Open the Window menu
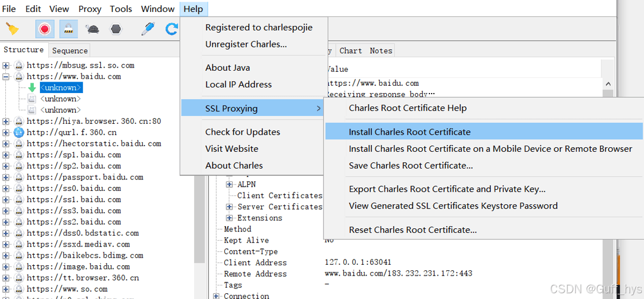 coord(158,9)
